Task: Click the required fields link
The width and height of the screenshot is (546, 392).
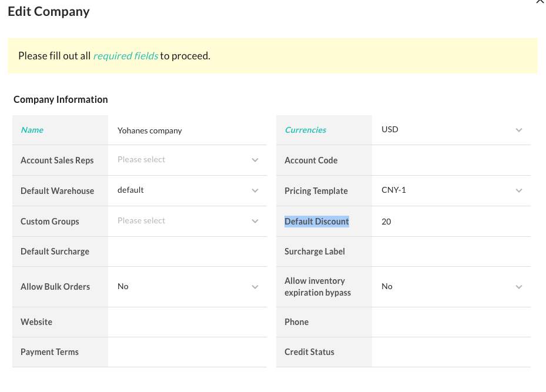Action: click(x=125, y=56)
